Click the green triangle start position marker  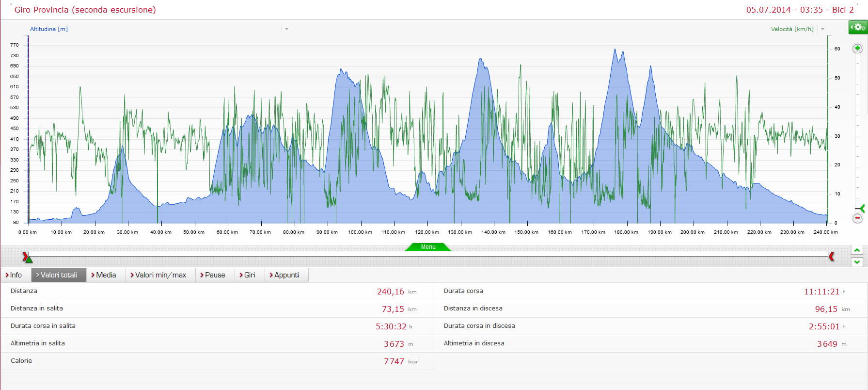click(29, 260)
